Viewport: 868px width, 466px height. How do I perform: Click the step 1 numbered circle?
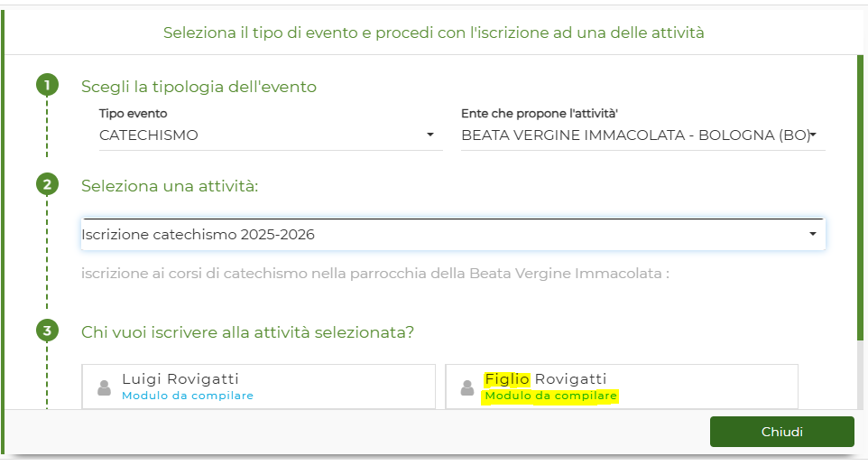pos(47,85)
